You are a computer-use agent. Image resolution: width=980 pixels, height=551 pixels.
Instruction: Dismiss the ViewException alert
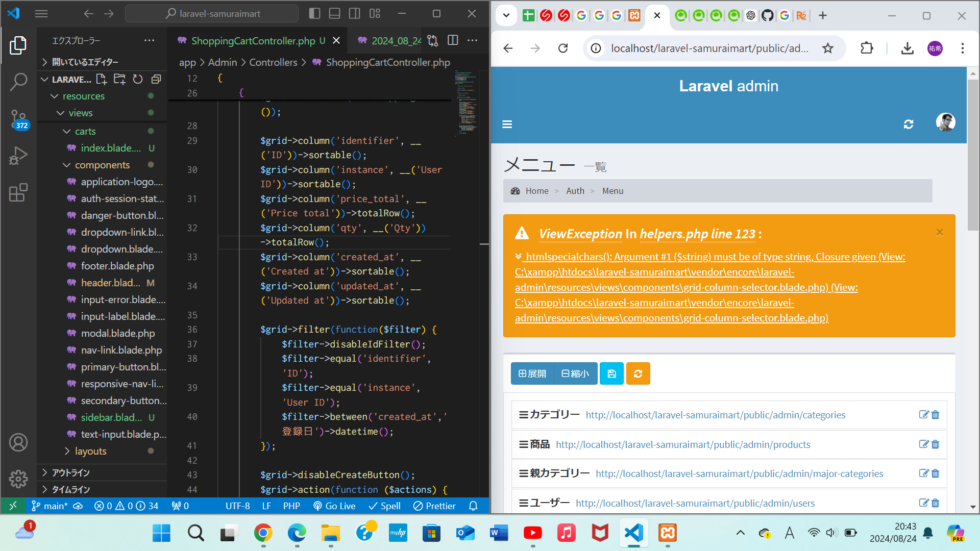click(940, 233)
